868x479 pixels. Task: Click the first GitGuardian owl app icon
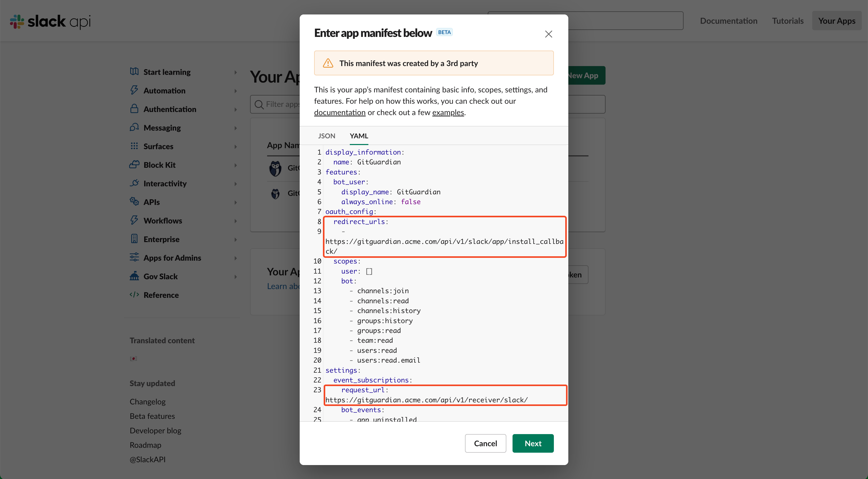pos(275,168)
